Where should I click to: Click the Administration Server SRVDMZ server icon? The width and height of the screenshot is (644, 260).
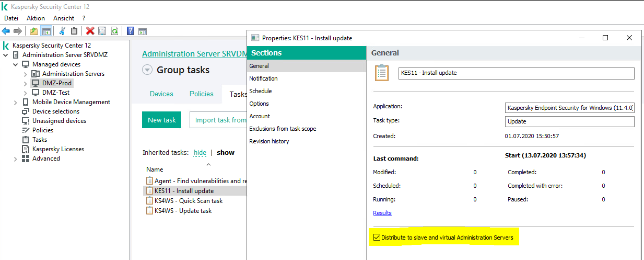(x=16, y=55)
